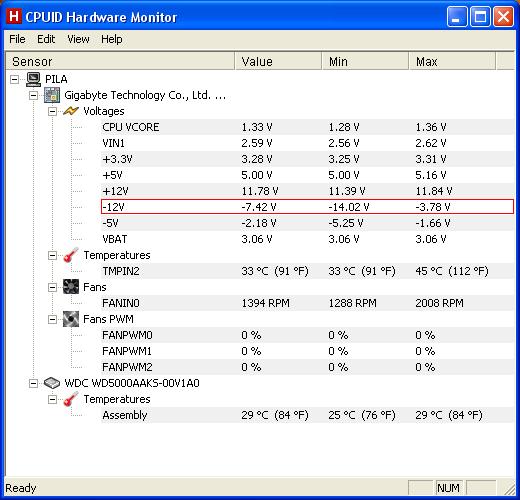Click the -14.02 V minimum value
The height and width of the screenshot is (500, 520).
349,207
